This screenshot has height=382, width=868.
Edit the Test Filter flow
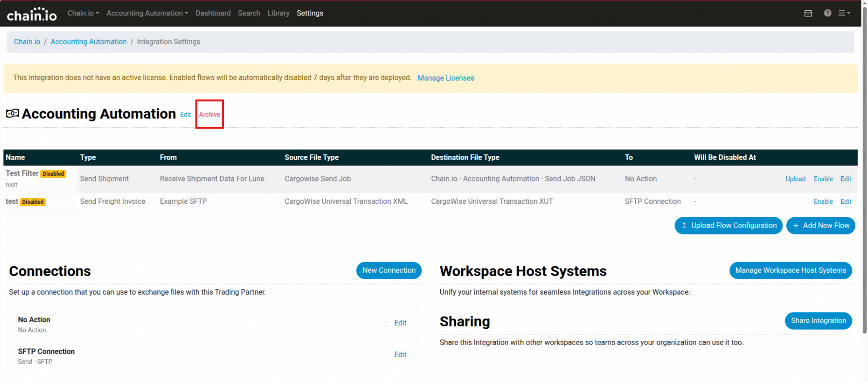846,179
